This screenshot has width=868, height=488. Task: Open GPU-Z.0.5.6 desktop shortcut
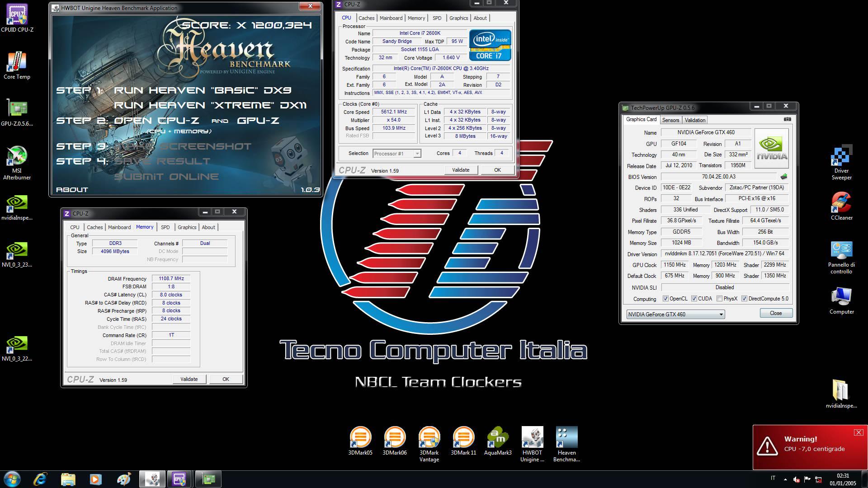tap(17, 113)
